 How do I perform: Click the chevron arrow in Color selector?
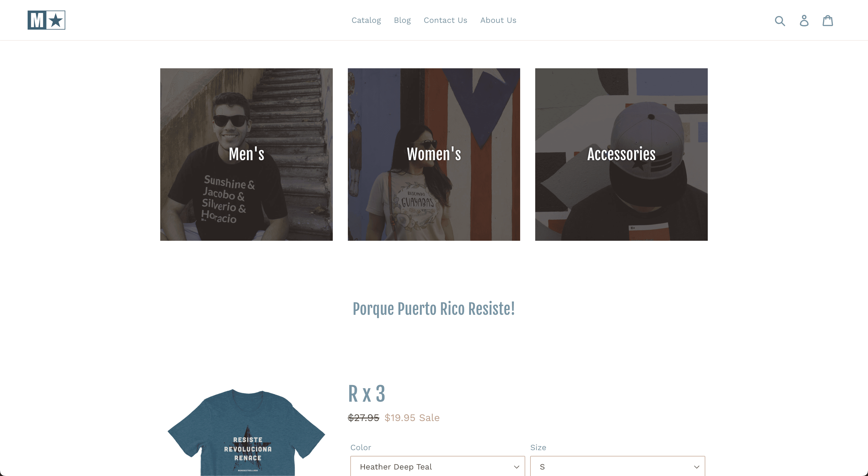point(517,467)
